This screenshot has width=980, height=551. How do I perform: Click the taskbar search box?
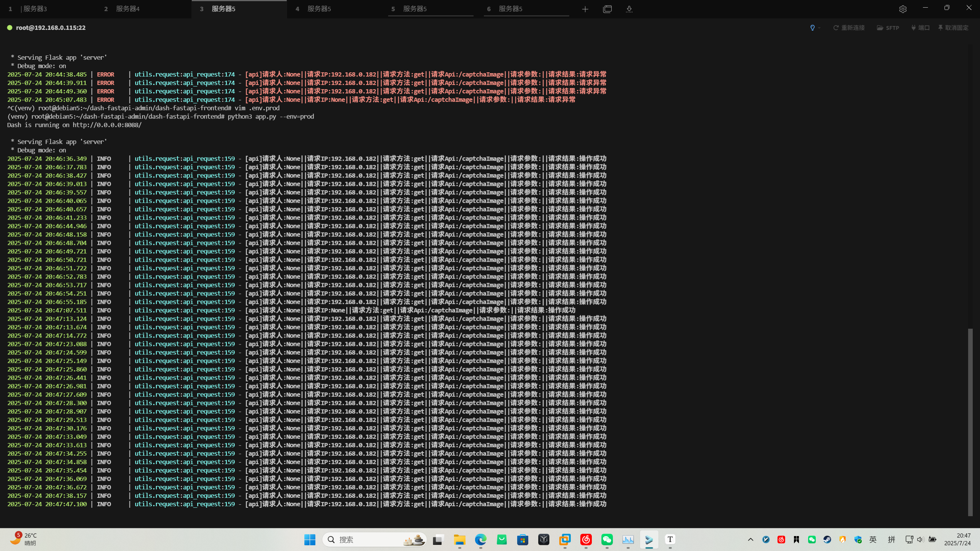point(374,540)
